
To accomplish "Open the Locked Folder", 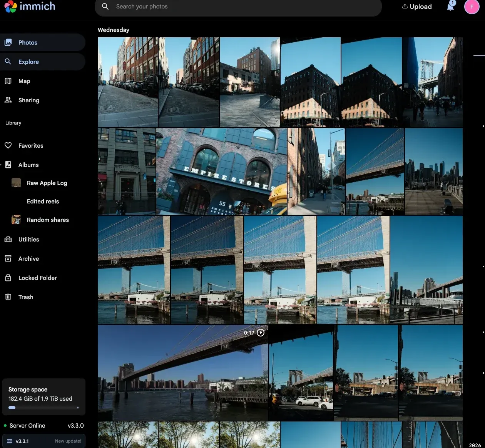I will tap(42, 278).
